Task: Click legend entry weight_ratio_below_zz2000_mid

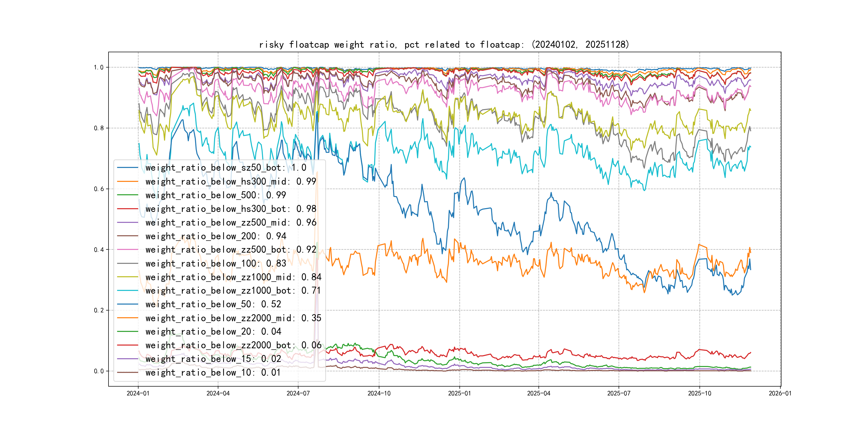Action: 233,318
